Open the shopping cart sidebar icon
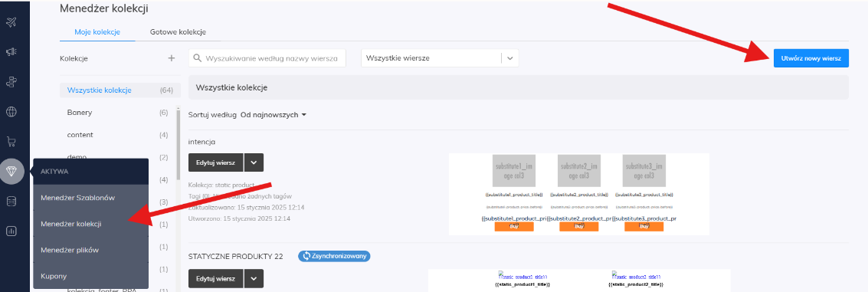This screenshot has width=868, height=292. 11,142
